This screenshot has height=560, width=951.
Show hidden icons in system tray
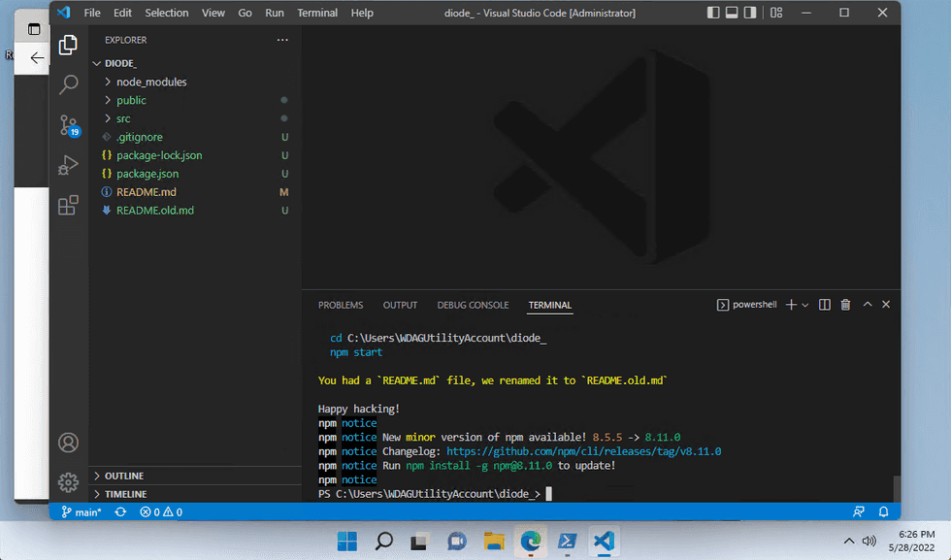pos(848,541)
